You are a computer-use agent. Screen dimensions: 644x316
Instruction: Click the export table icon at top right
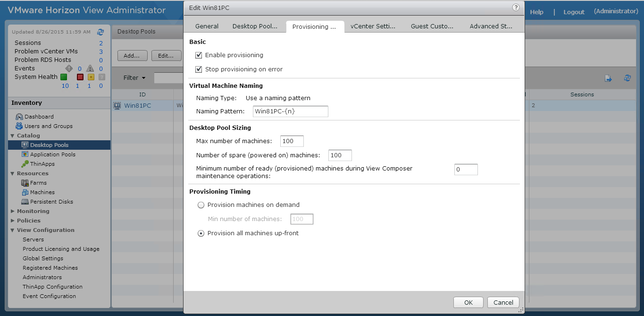(x=609, y=78)
